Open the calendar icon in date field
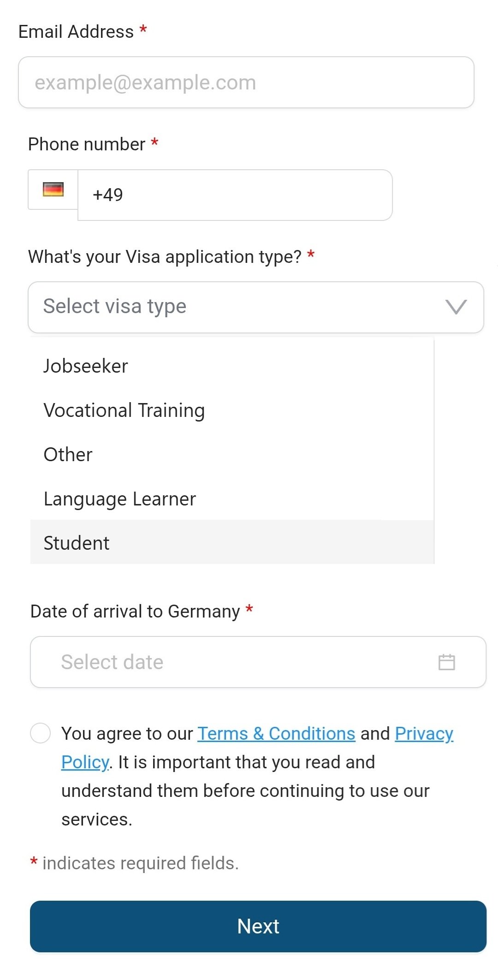The width and height of the screenshot is (498, 980). coord(446,662)
